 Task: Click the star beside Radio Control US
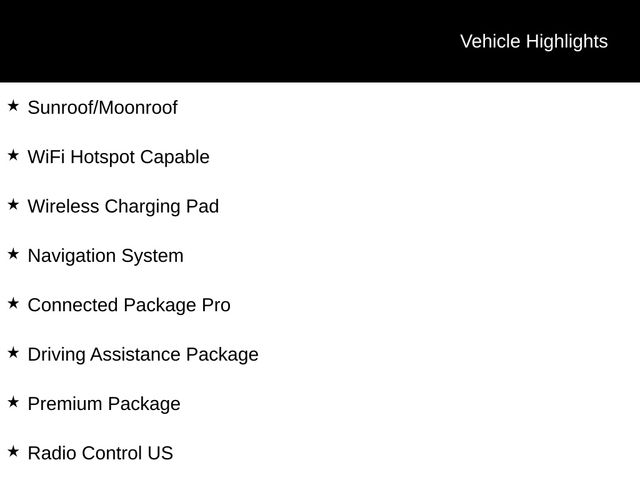13,451
